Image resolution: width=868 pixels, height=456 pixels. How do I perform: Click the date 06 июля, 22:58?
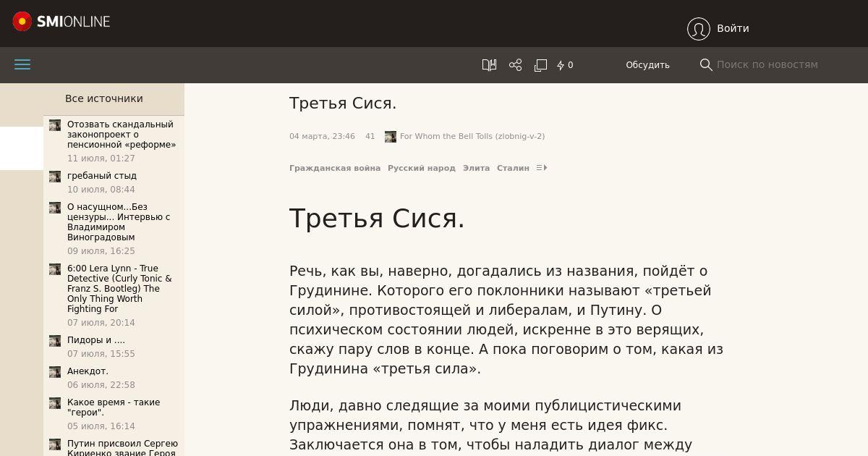click(x=101, y=385)
